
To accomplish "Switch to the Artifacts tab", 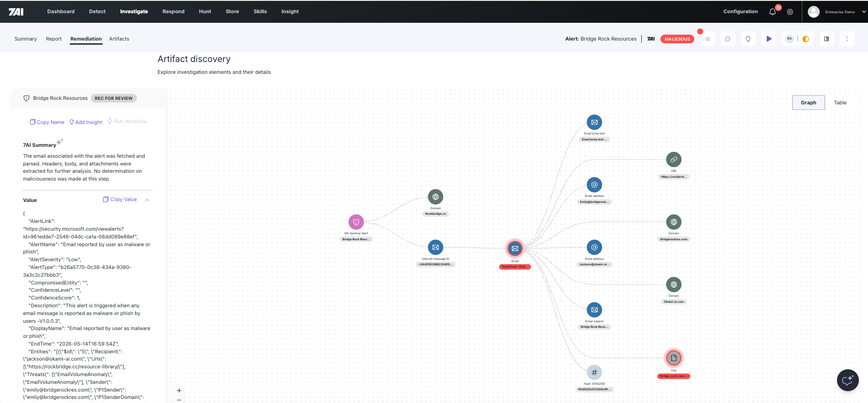I will click(x=119, y=39).
